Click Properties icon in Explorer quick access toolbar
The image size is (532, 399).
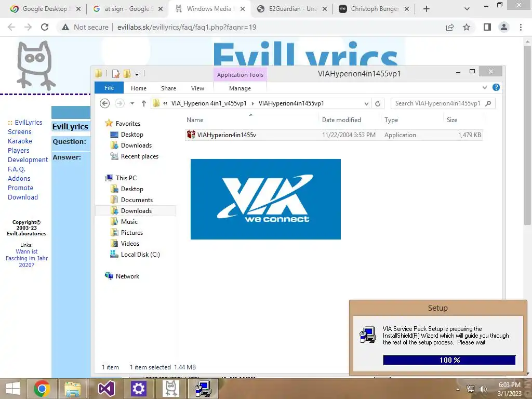click(116, 74)
